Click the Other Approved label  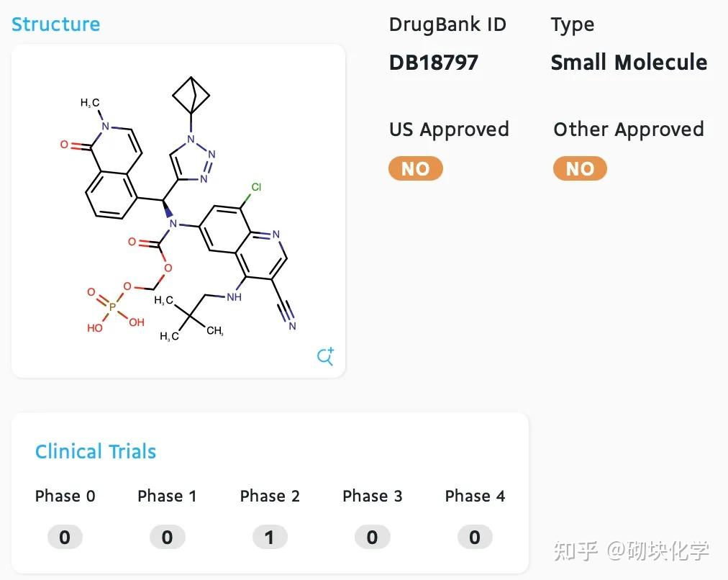pyautogui.click(x=628, y=130)
